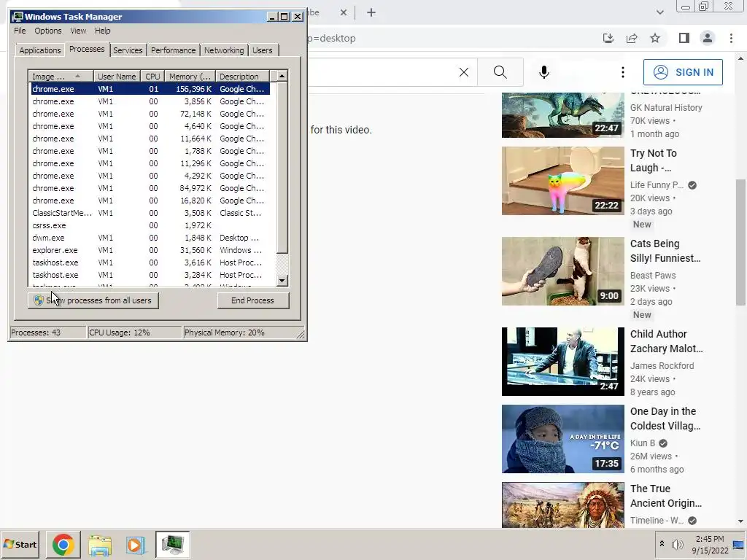This screenshot has width=747, height=560.
Task: Open the View menu in Task Manager
Action: (78, 31)
